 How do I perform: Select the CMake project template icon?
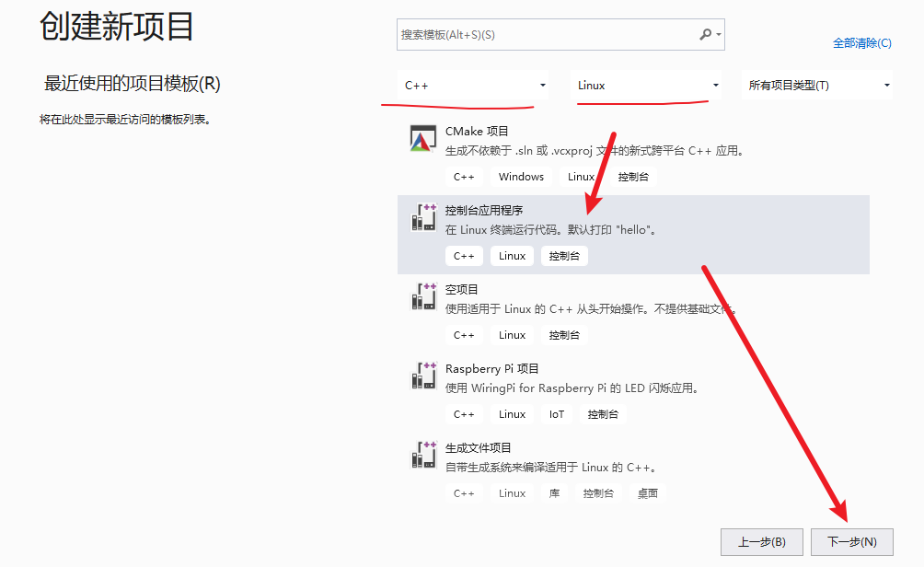coord(423,138)
